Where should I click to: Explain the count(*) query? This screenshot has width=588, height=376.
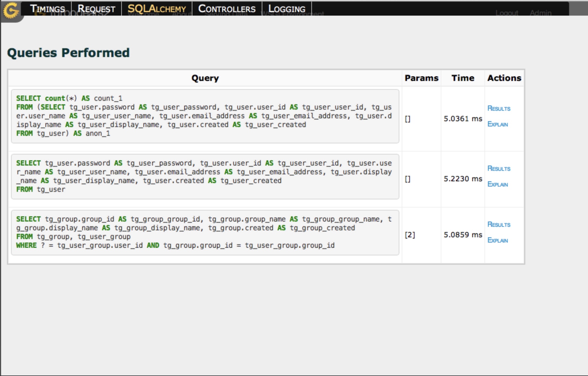coord(498,124)
